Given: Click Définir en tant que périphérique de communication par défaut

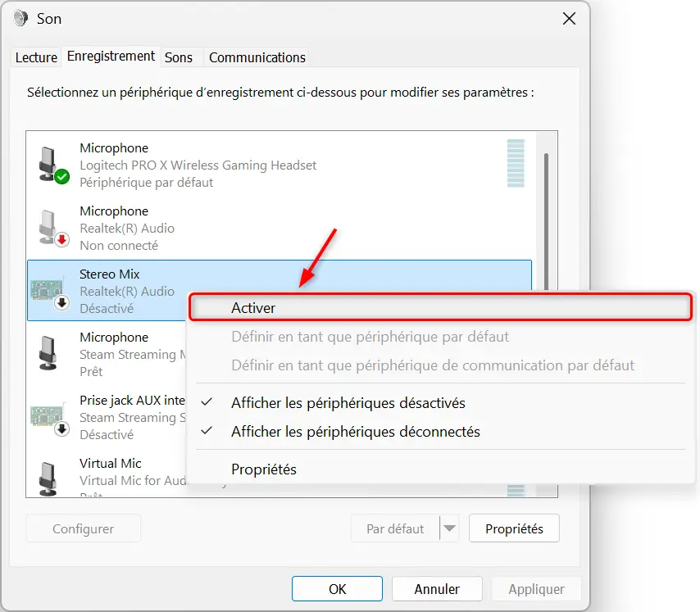Looking at the screenshot, I should 433,365.
